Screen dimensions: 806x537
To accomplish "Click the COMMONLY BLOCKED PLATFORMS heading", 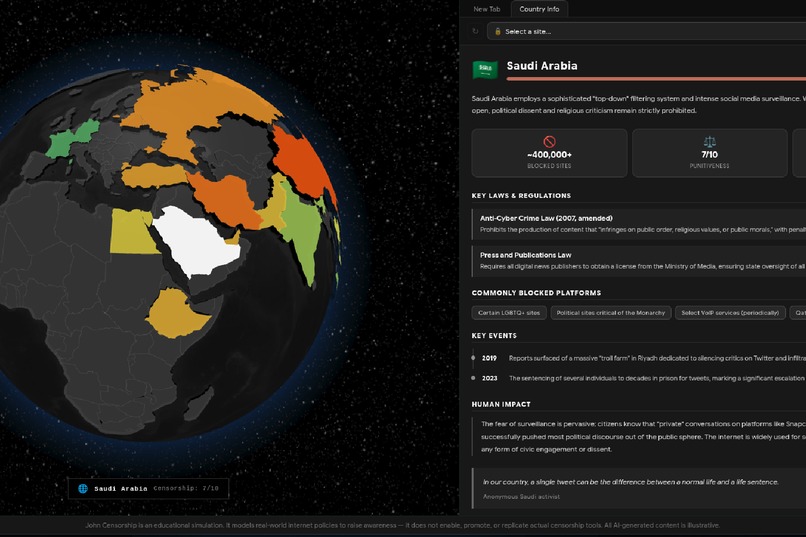I will coord(536,293).
